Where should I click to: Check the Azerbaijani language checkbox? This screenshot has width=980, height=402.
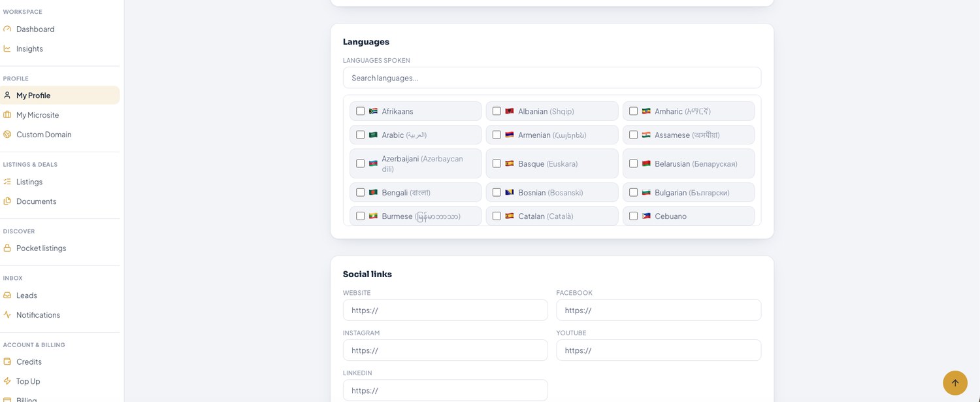tap(360, 163)
